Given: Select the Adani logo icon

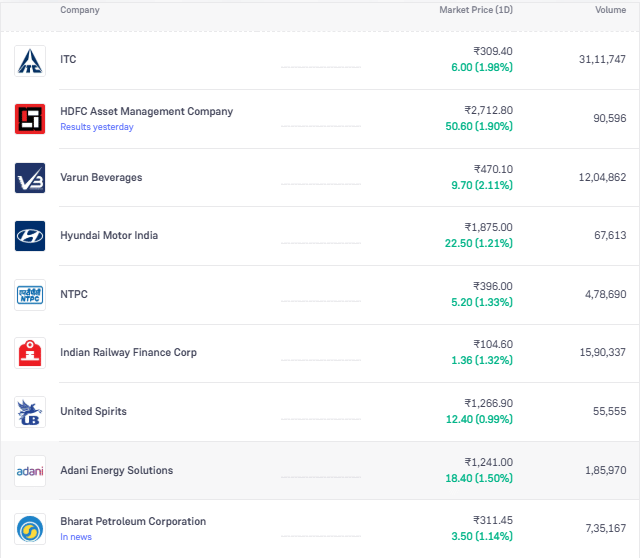Looking at the screenshot, I should click(30, 471).
